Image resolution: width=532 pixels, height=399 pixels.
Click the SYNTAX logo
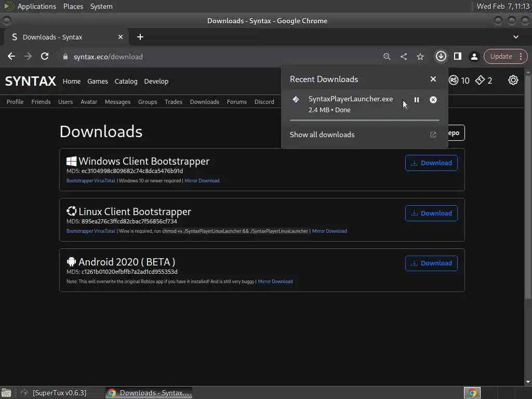(31, 82)
